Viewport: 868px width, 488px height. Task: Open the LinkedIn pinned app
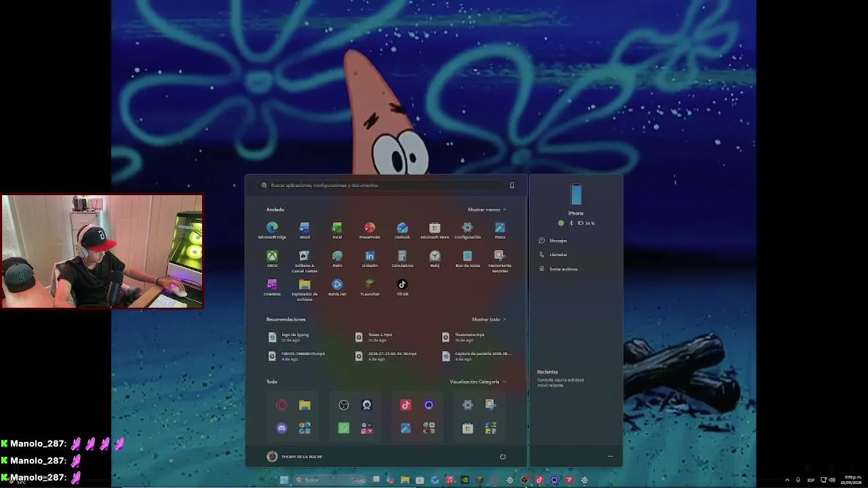370,259
